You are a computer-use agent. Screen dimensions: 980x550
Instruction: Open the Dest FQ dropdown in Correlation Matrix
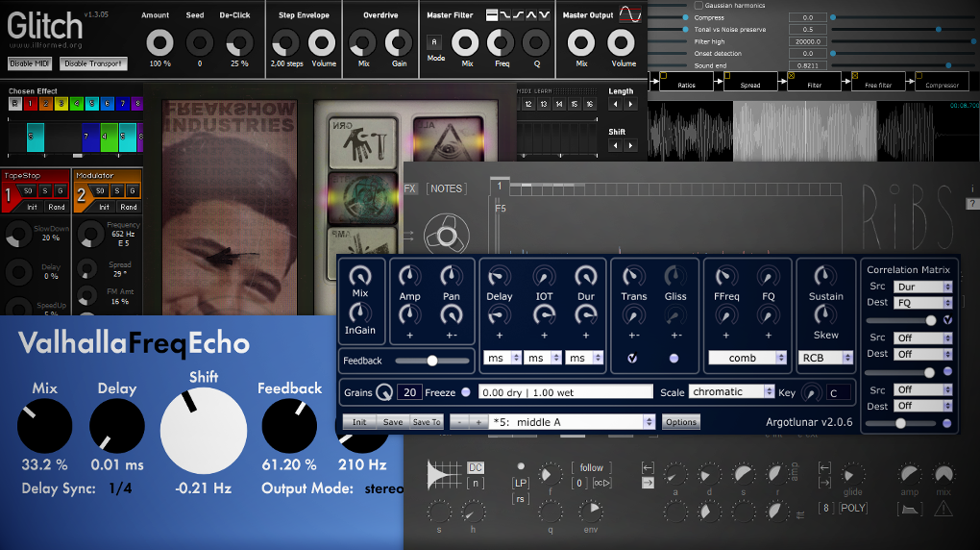(922, 302)
